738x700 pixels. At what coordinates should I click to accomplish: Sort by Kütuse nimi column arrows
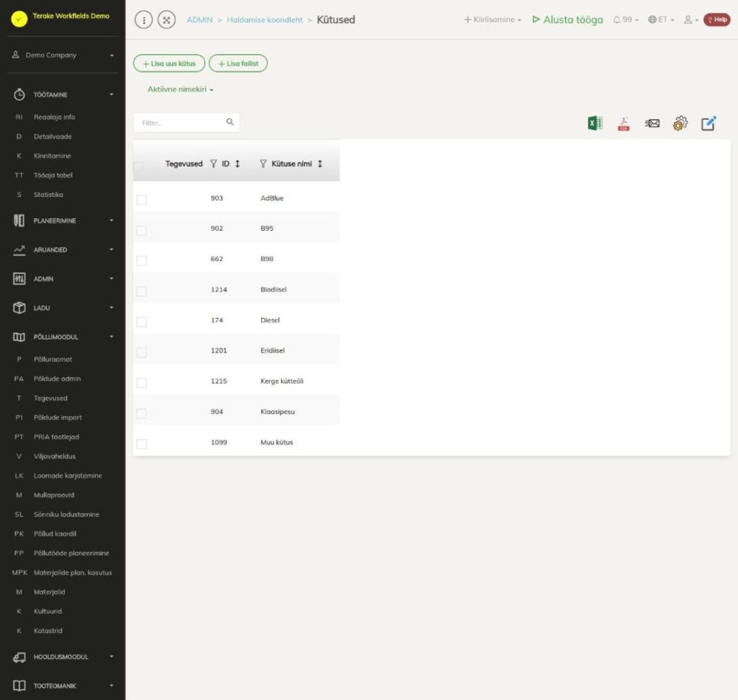coord(320,164)
